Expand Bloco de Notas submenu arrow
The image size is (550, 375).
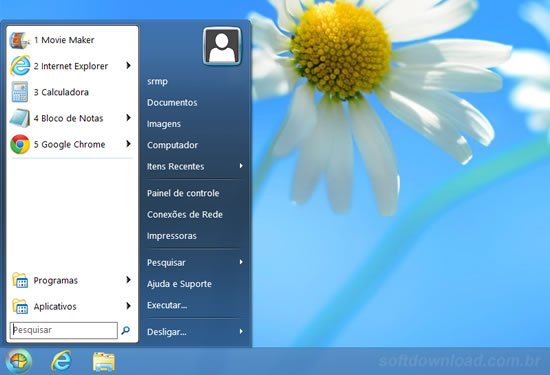click(x=128, y=118)
